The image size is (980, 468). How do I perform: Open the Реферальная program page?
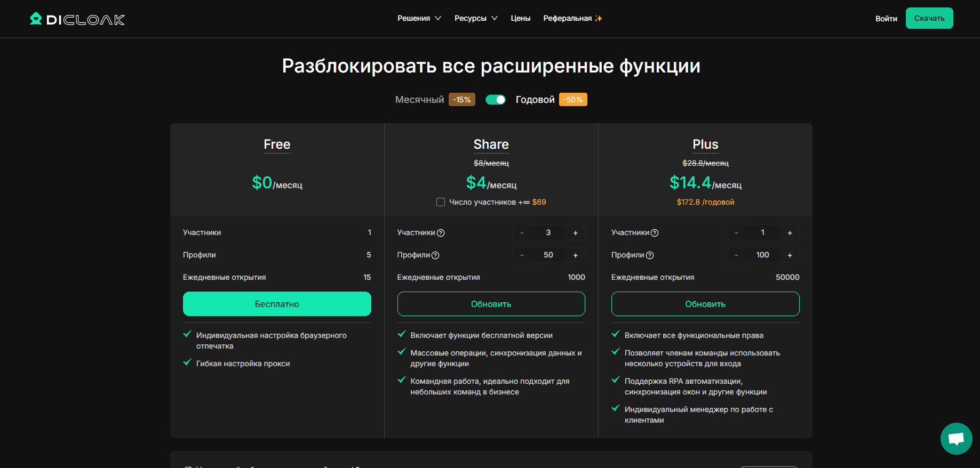tap(572, 18)
